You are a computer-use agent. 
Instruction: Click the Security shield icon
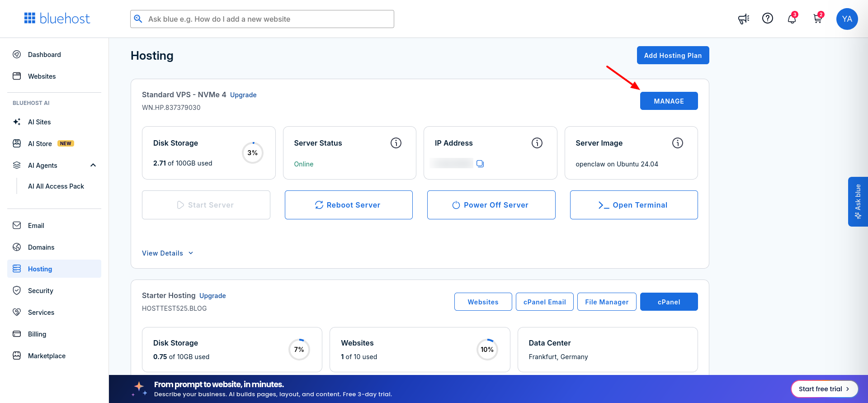pyautogui.click(x=17, y=290)
